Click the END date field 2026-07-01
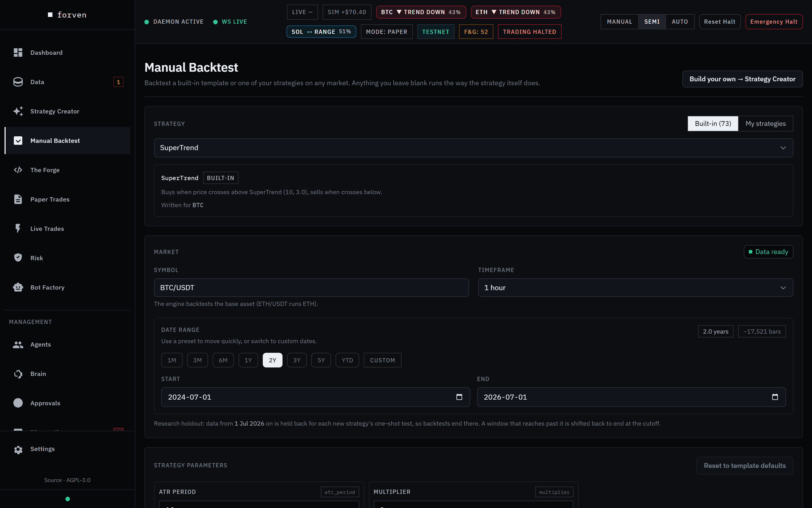812x508 pixels. point(631,397)
